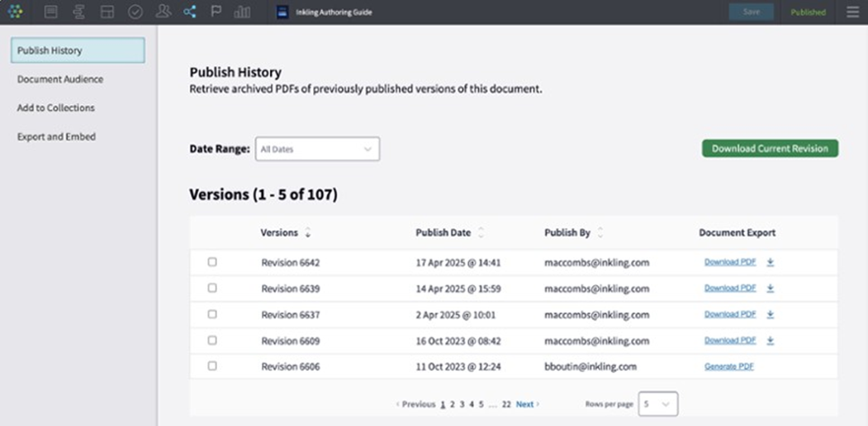The image size is (868, 426).
Task: Jump to page 22 in pagination
Action: click(506, 405)
